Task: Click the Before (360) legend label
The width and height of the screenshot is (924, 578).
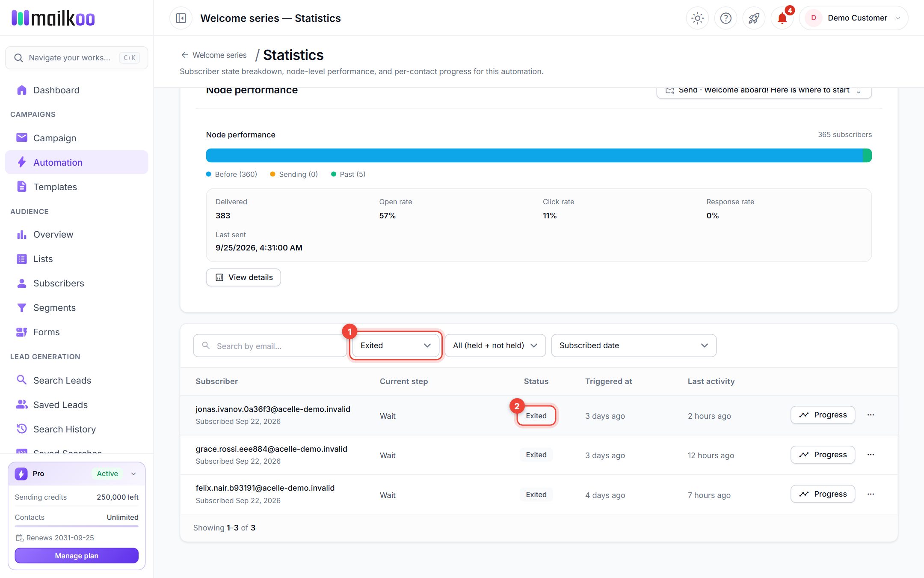Action: [x=236, y=174]
